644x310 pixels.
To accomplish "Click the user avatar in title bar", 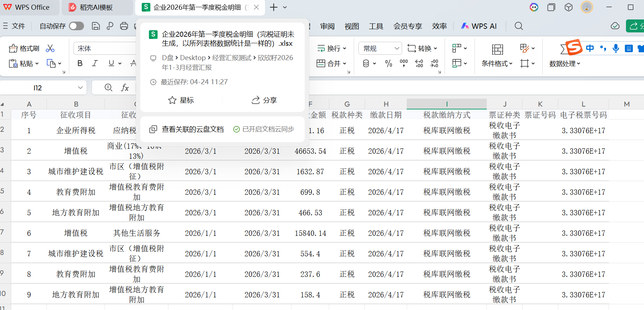I will (x=587, y=7).
